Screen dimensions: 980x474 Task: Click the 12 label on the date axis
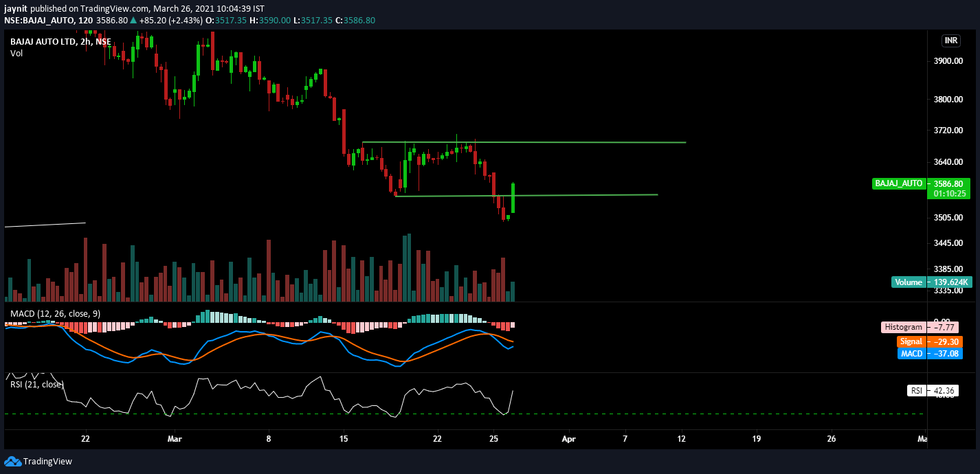point(682,438)
